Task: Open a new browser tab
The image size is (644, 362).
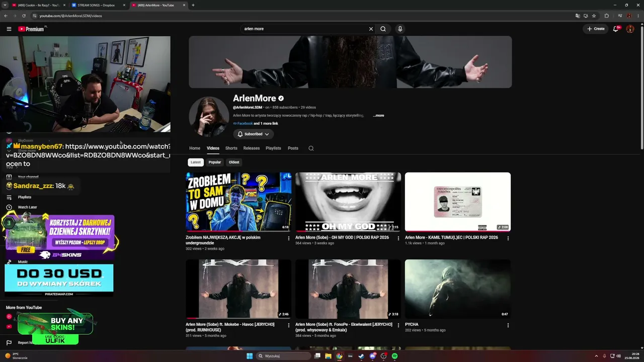Action: [193, 5]
